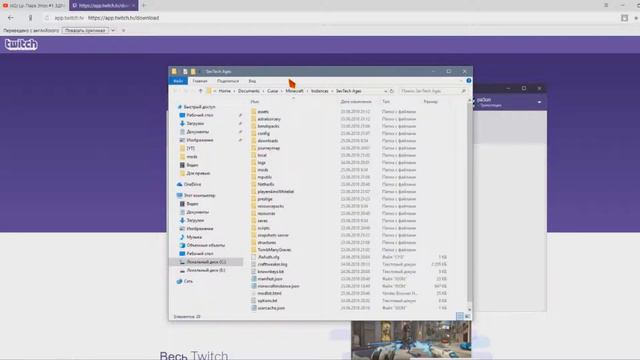Sort by Тип column header

point(386,102)
